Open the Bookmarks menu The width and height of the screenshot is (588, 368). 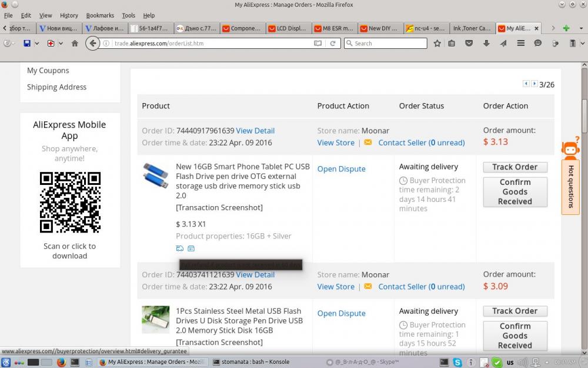tap(100, 15)
